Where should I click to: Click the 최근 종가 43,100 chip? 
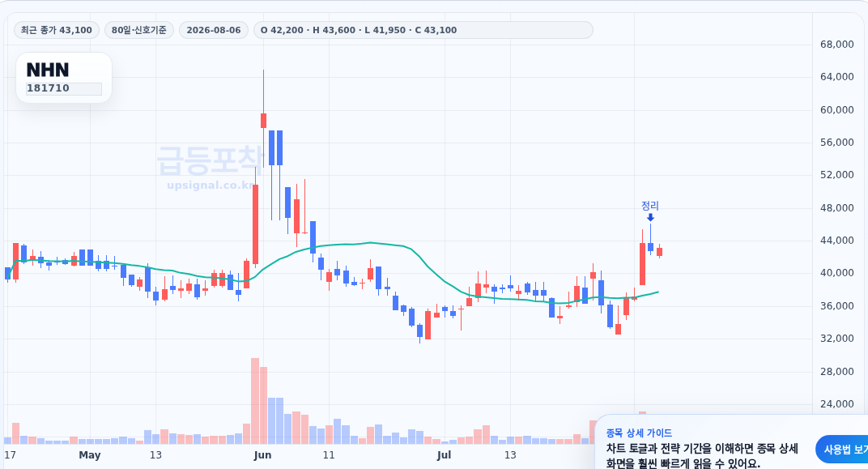click(x=57, y=30)
